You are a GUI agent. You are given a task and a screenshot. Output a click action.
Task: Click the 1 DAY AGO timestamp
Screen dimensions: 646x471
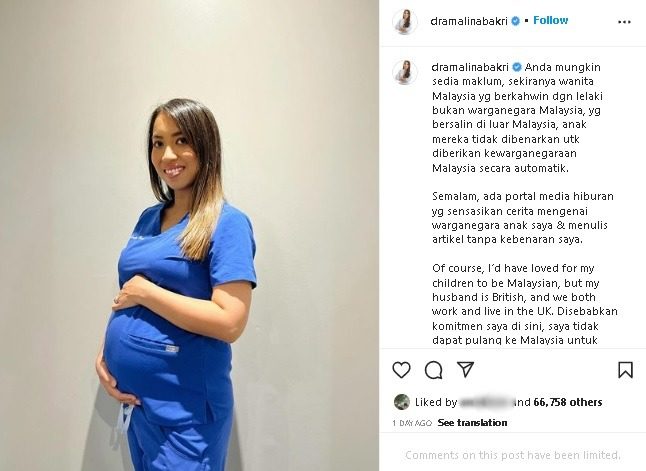[x=412, y=423]
